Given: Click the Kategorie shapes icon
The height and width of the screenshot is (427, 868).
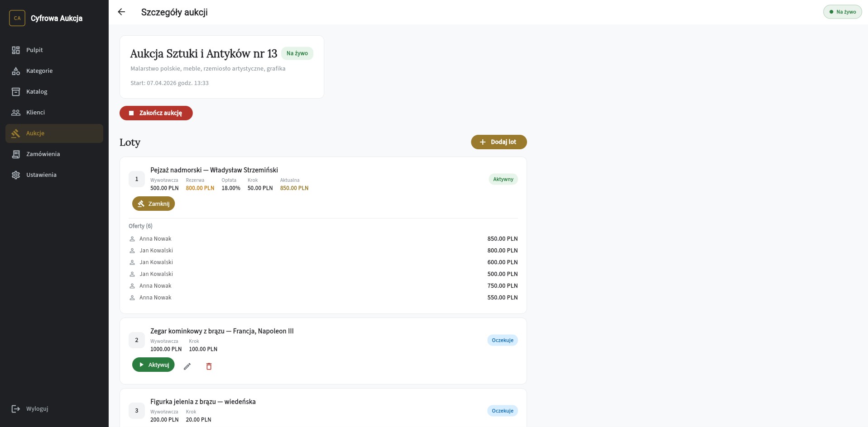Looking at the screenshot, I should [x=16, y=71].
